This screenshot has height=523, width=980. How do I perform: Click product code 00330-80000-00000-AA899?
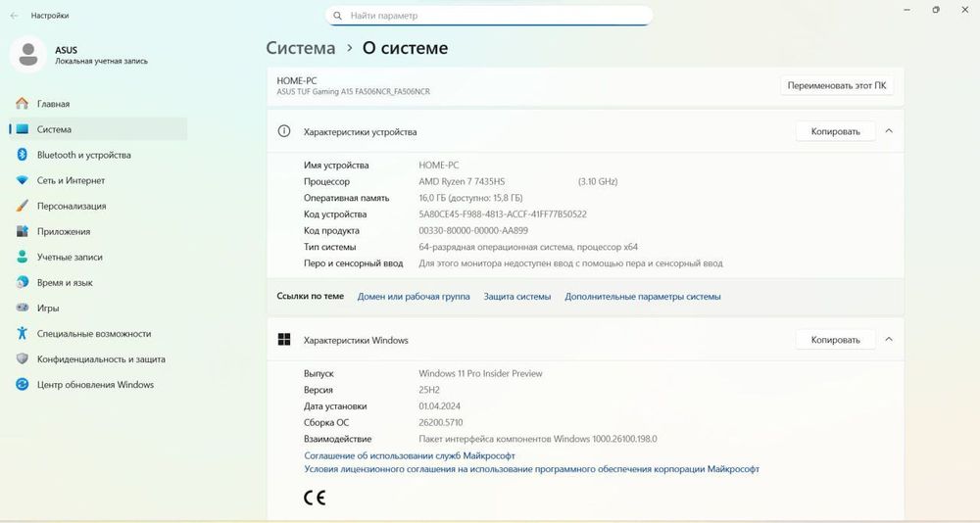(473, 230)
